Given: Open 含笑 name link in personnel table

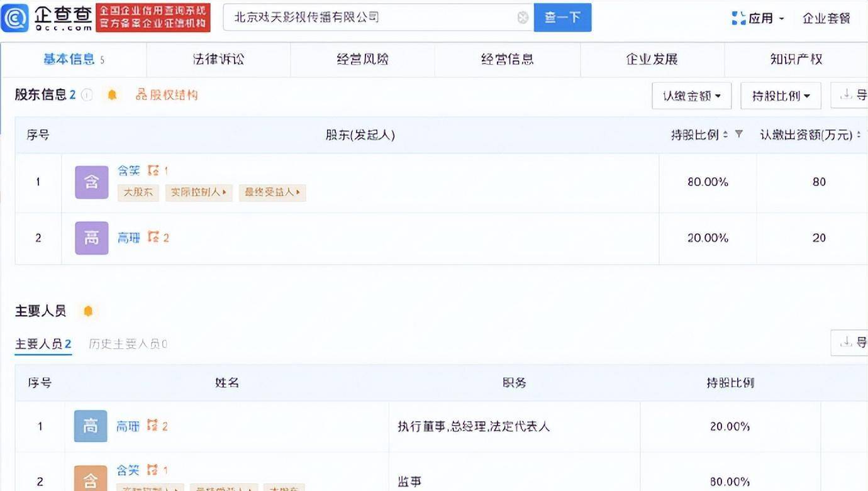Looking at the screenshot, I should (x=128, y=470).
